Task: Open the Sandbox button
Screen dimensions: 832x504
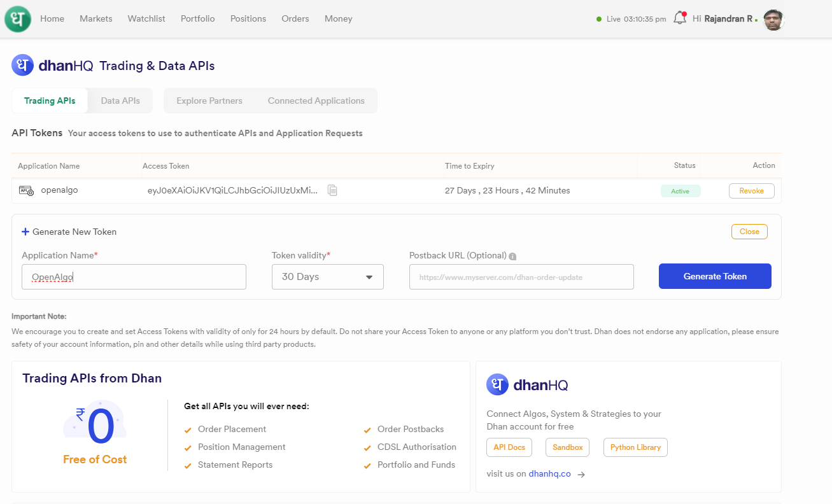Action: tap(568, 447)
